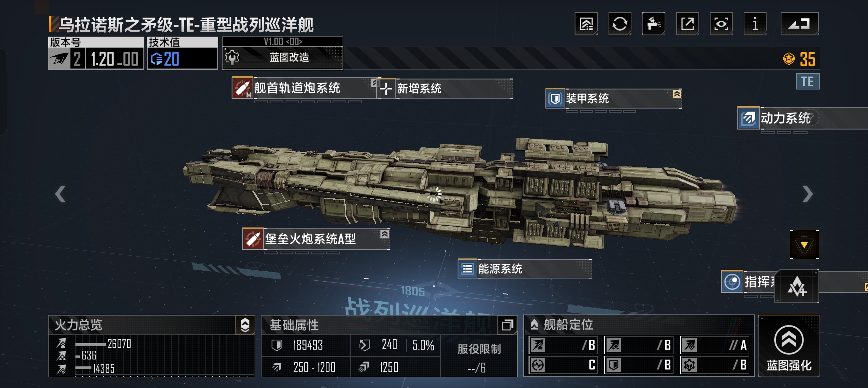Expand 基础属性 panel with window icon

tap(507, 325)
